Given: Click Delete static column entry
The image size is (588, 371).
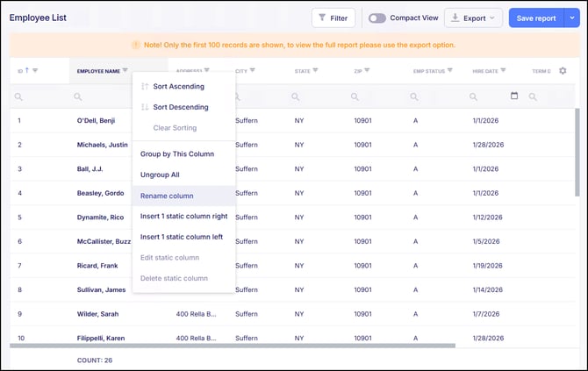Looking at the screenshot, I should tap(183, 278).
